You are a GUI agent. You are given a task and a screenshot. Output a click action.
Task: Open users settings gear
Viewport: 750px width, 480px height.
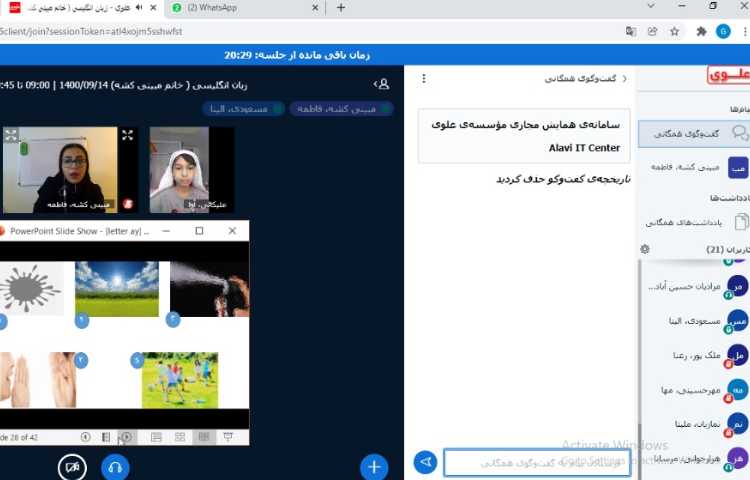(x=645, y=249)
